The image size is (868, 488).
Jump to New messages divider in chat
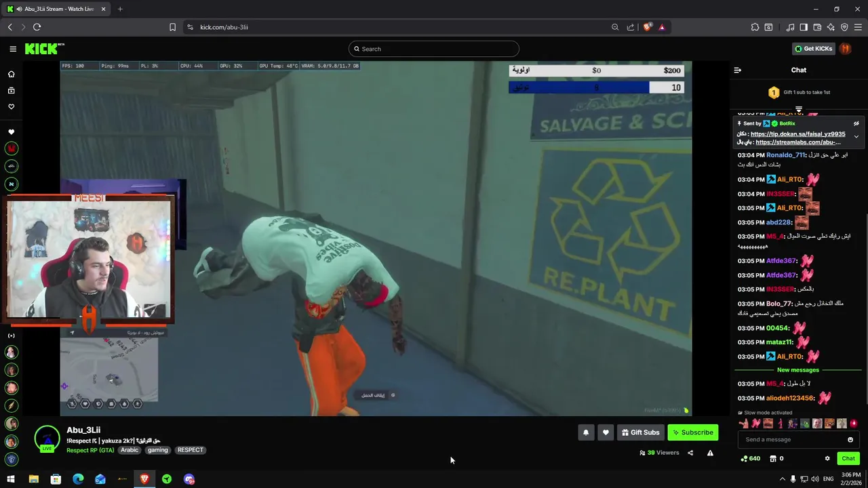[x=798, y=370]
